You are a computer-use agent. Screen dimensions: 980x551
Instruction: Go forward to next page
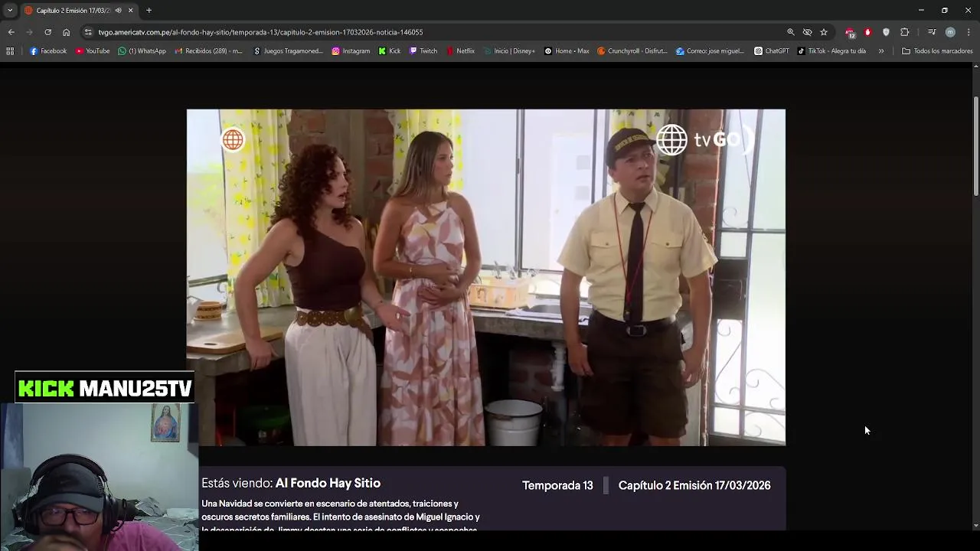tap(29, 32)
